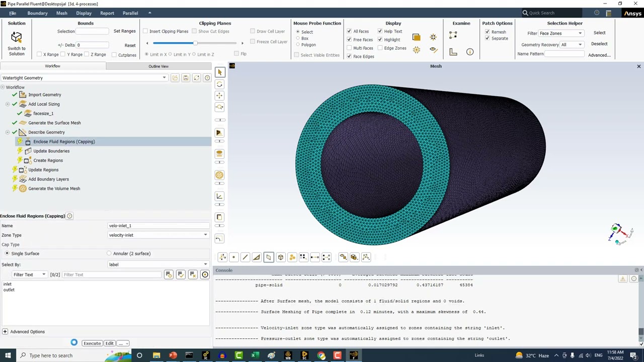Image resolution: width=644 pixels, height=362 pixels.
Task: Toggle the Remesh patch option
Action: coord(487,32)
